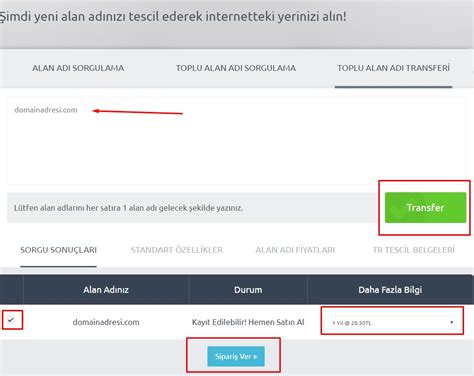The height and width of the screenshot is (376, 474).
Task: Show the TR TESCİL BELGELERİ tab
Action: [413, 250]
